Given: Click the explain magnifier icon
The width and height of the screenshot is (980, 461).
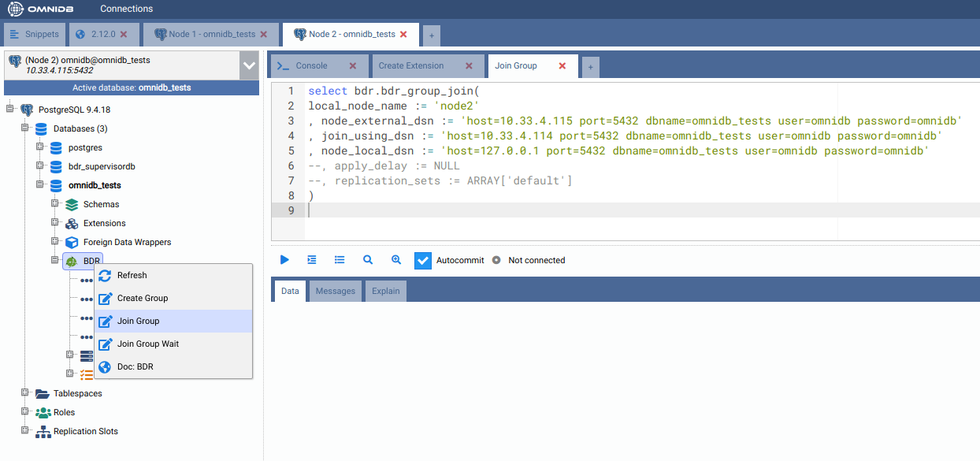Looking at the screenshot, I should (368, 259).
